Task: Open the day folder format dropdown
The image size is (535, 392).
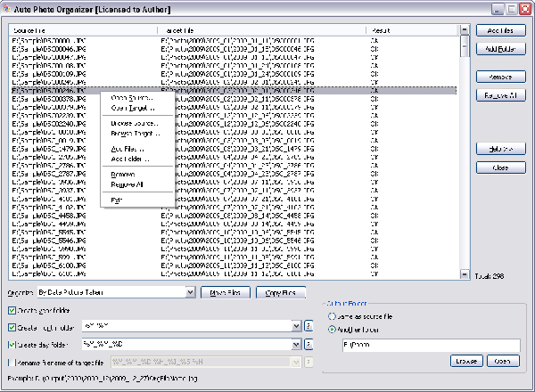Action: 296,344
